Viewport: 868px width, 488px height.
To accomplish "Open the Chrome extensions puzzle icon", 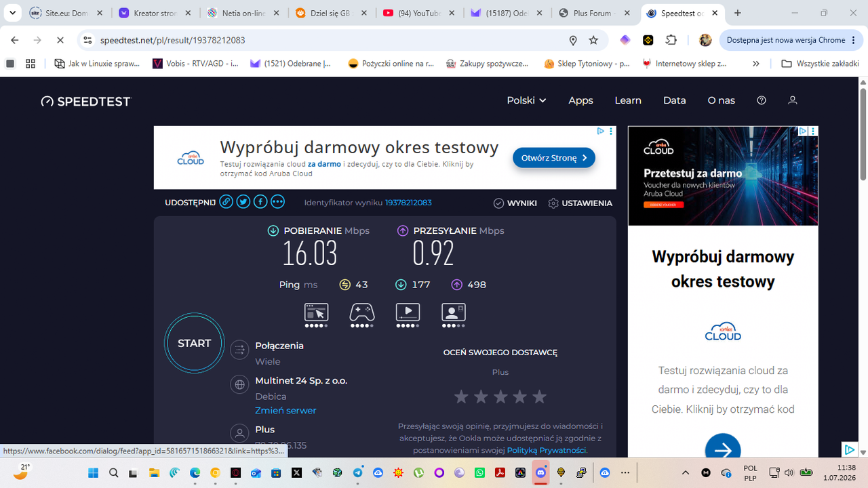I will [x=671, y=40].
